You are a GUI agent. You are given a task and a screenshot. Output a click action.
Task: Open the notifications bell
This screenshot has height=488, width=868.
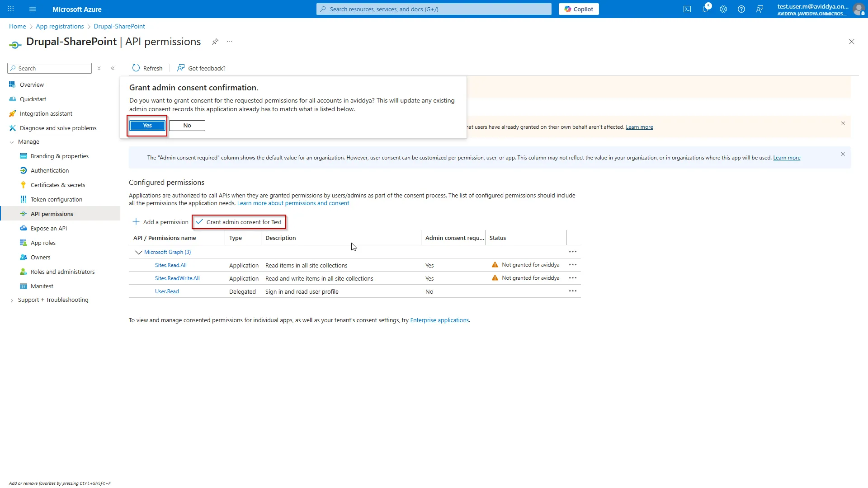(x=705, y=9)
